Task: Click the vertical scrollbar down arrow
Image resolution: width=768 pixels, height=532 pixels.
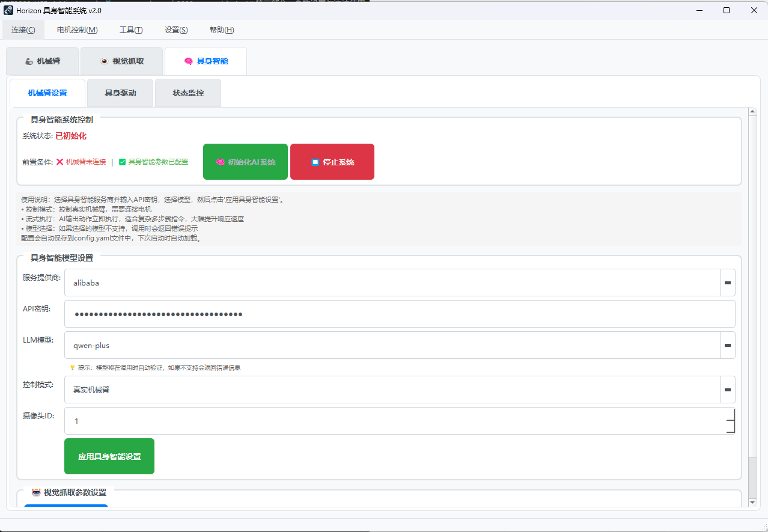Action: click(752, 502)
